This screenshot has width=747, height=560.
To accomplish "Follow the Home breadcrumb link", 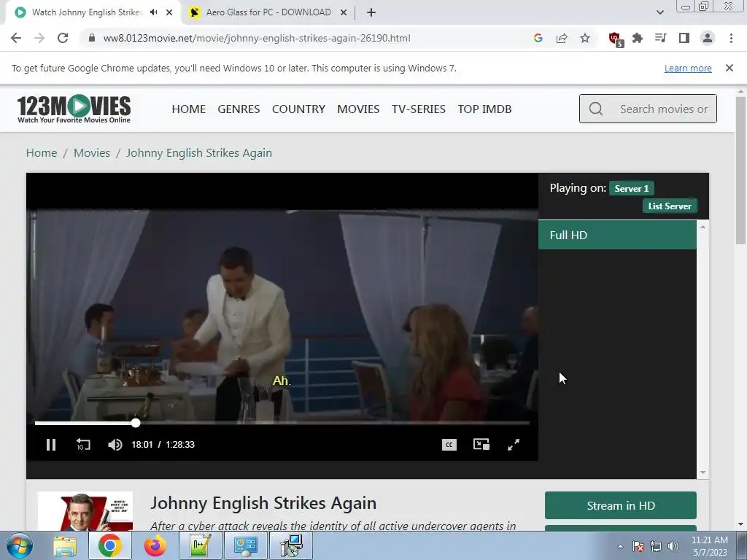I will click(42, 153).
